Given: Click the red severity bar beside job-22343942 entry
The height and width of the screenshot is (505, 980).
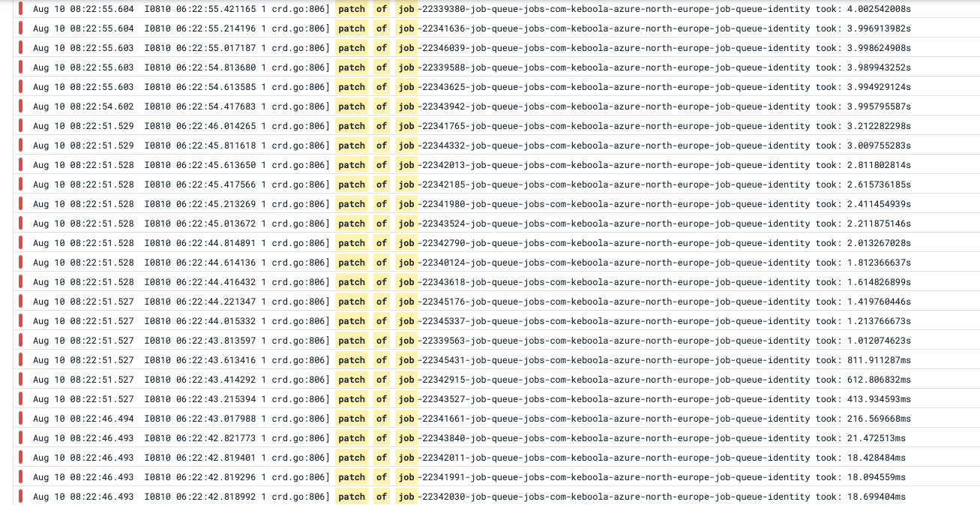Looking at the screenshot, I should pos(20,107).
